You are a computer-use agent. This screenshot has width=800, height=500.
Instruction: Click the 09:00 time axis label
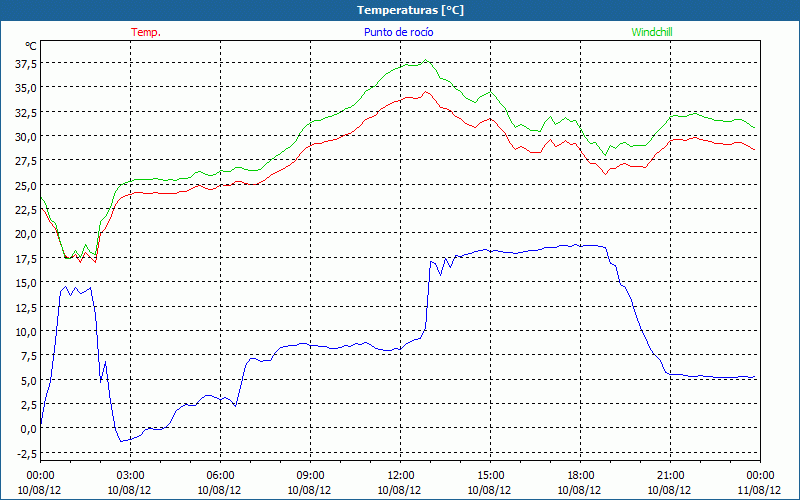pyautogui.click(x=310, y=476)
